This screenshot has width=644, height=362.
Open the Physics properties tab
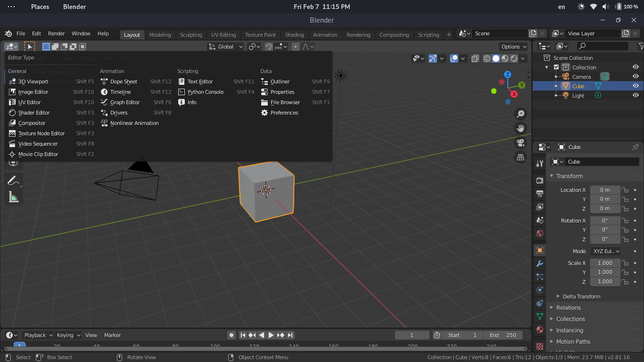[540, 290]
